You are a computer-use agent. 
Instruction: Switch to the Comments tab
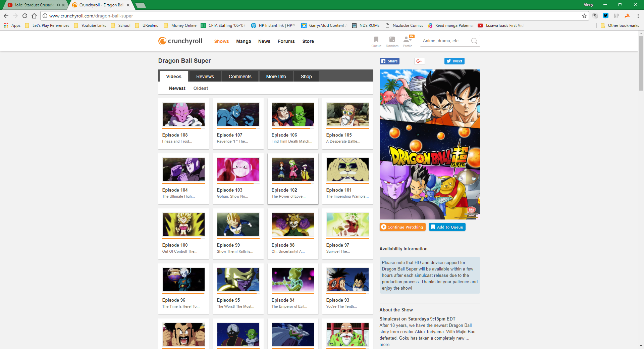tap(240, 77)
